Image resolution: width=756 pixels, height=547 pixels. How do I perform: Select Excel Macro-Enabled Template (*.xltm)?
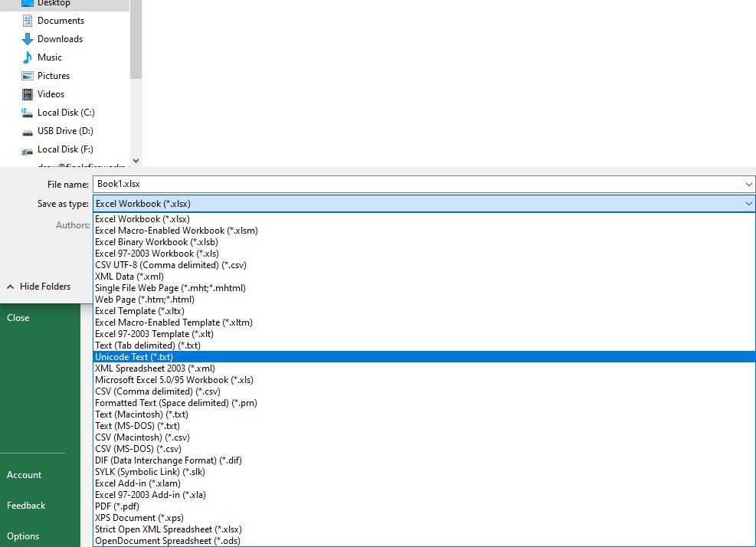[x=424, y=323]
